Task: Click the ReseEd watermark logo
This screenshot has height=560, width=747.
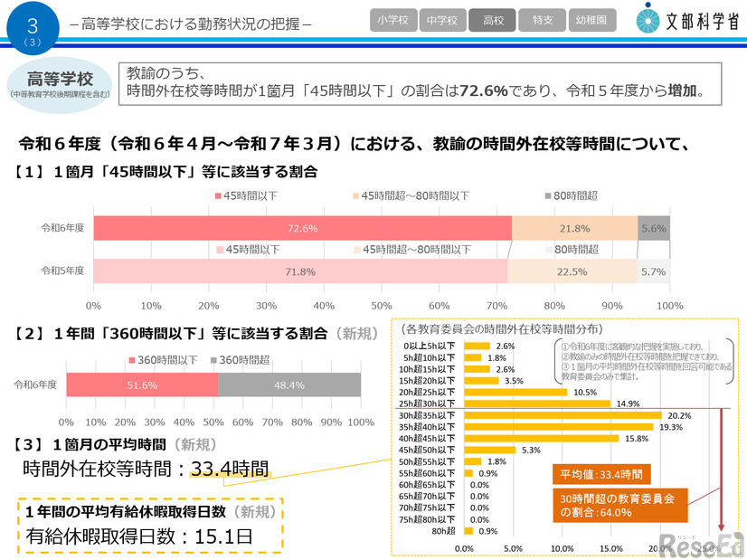Action: coord(701,543)
